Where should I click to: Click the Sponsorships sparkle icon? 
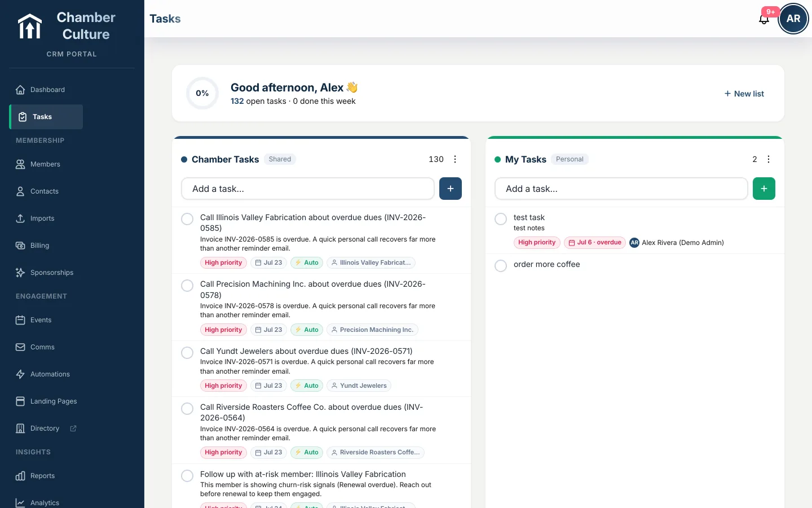[x=20, y=273]
